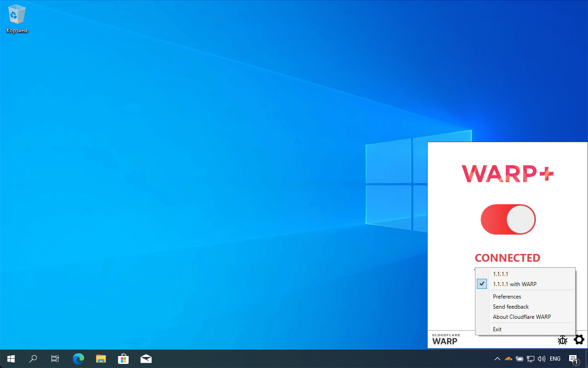The height and width of the screenshot is (368, 588).
Task: Click the CONNECTED status text
Action: [508, 258]
